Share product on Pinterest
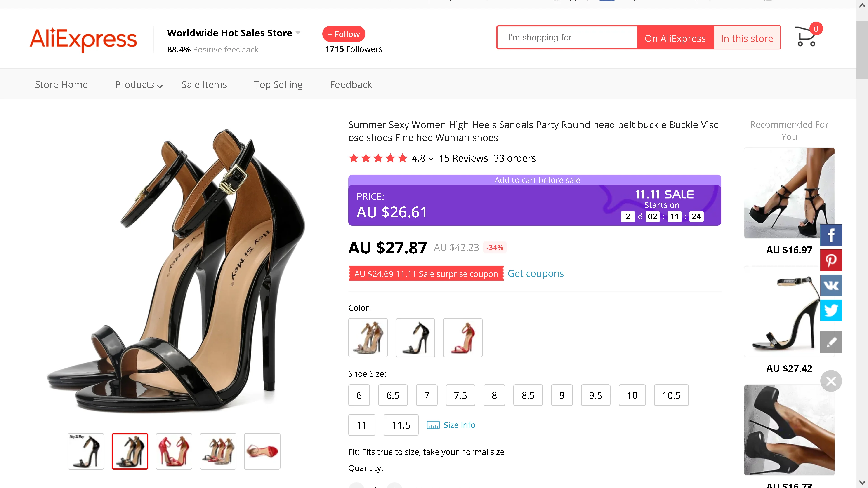The width and height of the screenshot is (868, 488). click(x=831, y=260)
